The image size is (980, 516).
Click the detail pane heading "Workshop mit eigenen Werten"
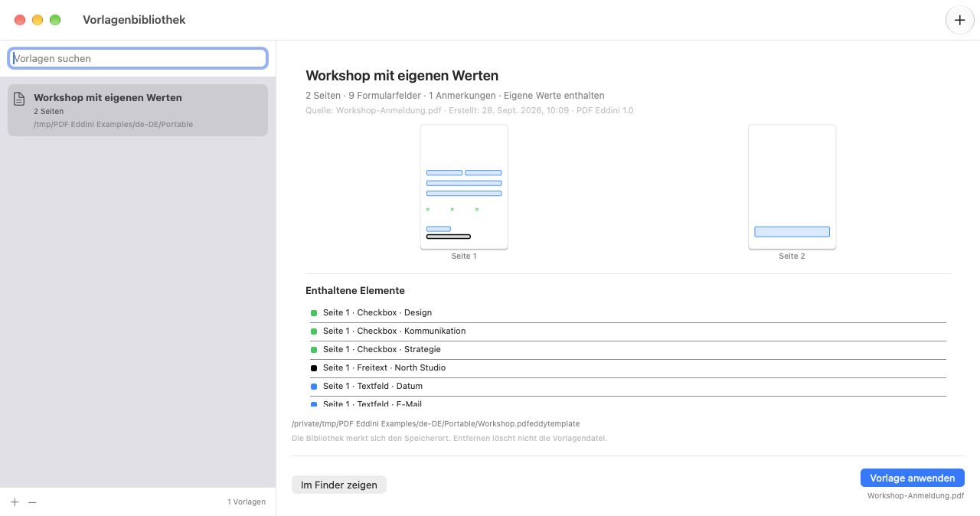402,76
